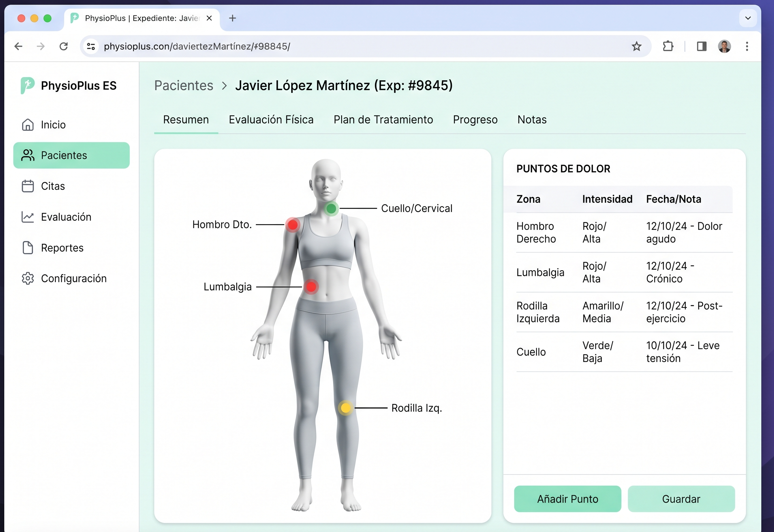Screen dimensions: 774x532
Task: Select the Cuello zone cell in table
Action: [531, 352]
